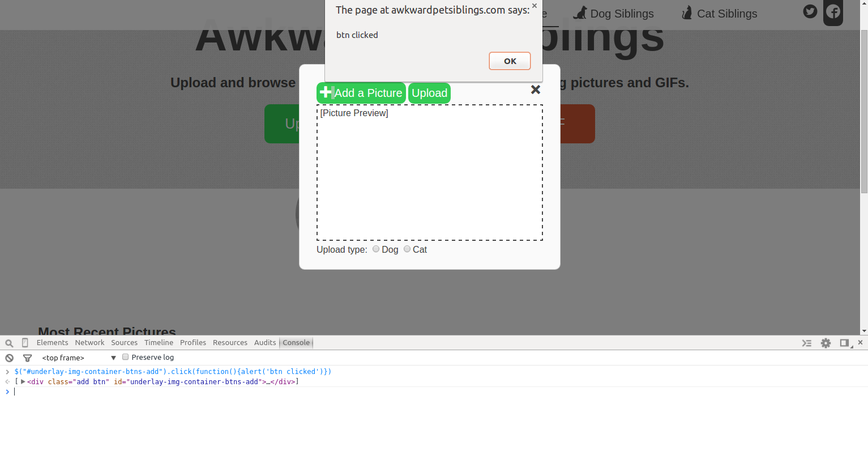
Task: Switch to the Audits tab
Action: [265, 342]
